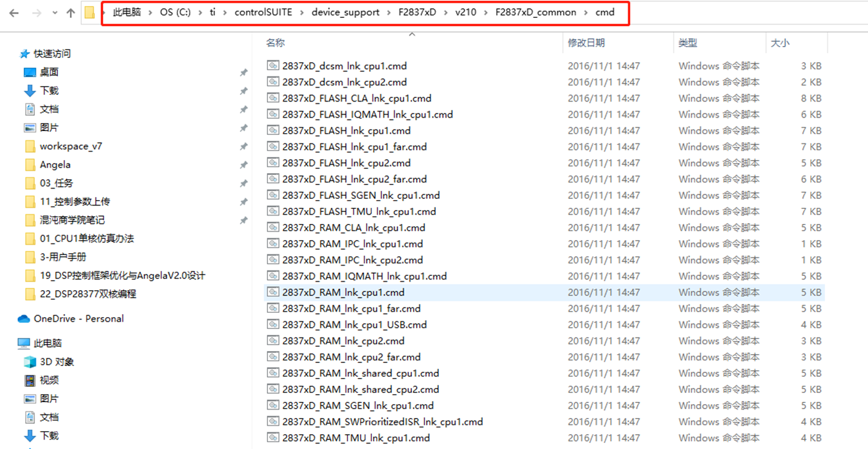Open the forward-history dropdown chevron

(x=54, y=11)
